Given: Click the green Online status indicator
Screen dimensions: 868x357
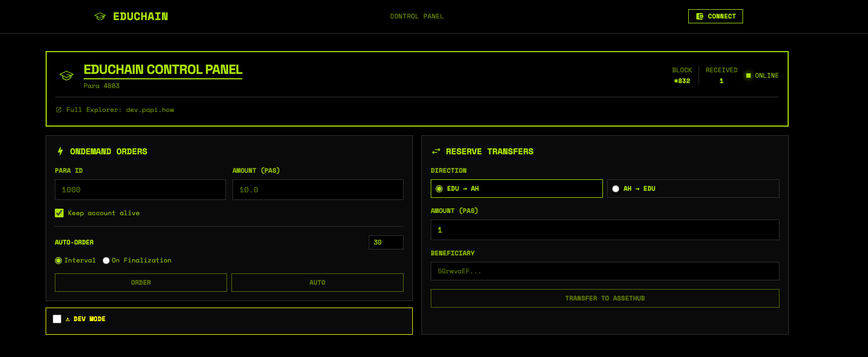Looking at the screenshot, I should click(749, 76).
